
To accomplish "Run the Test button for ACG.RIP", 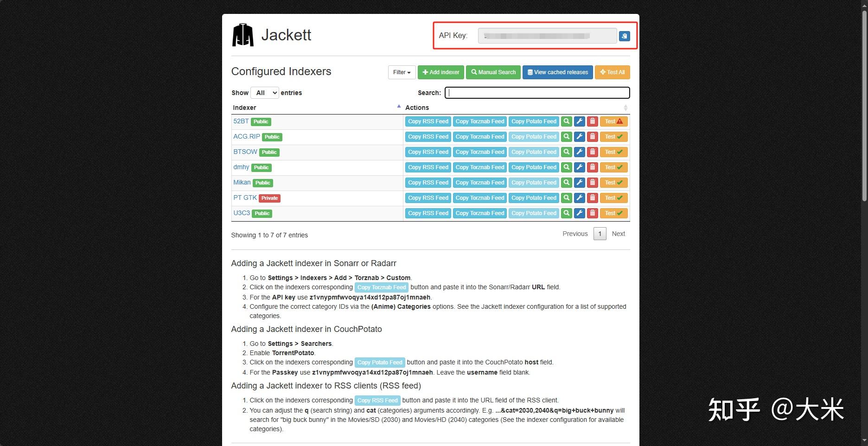I will tap(613, 136).
